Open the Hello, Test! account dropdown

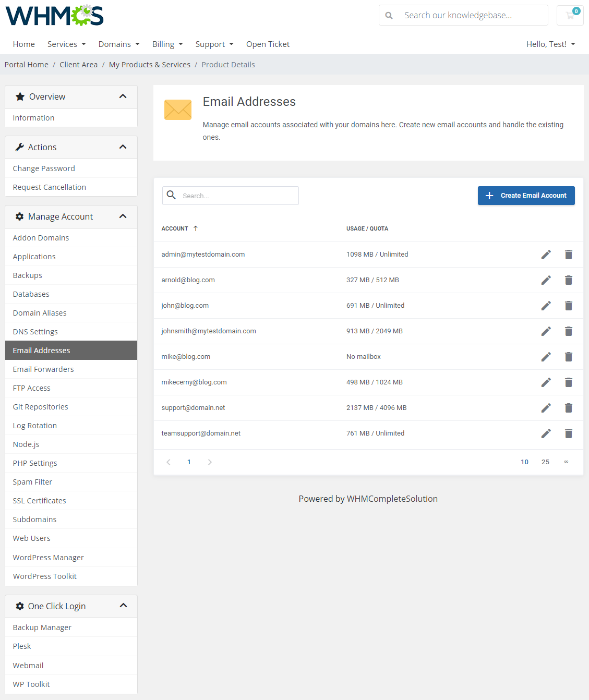pos(551,44)
